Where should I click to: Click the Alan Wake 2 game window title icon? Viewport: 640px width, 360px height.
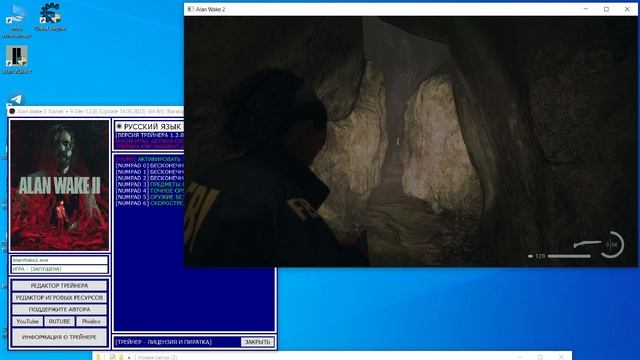click(x=190, y=9)
